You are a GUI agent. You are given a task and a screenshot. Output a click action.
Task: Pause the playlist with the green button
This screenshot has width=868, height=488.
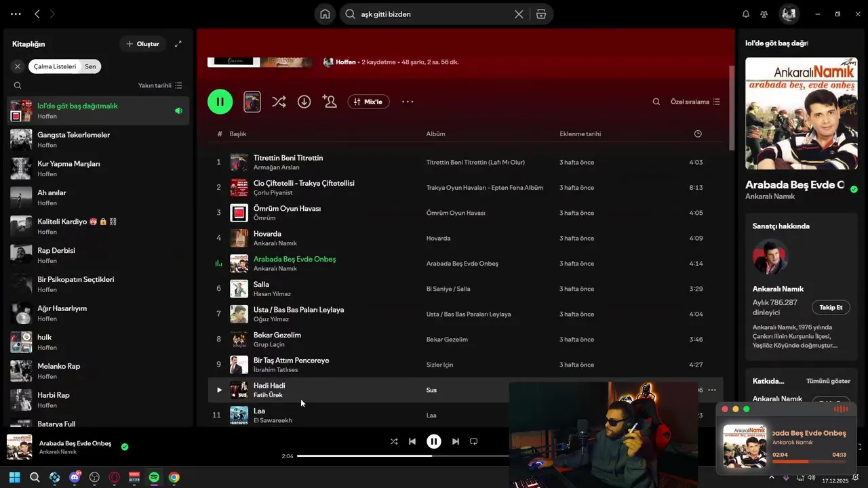click(220, 102)
